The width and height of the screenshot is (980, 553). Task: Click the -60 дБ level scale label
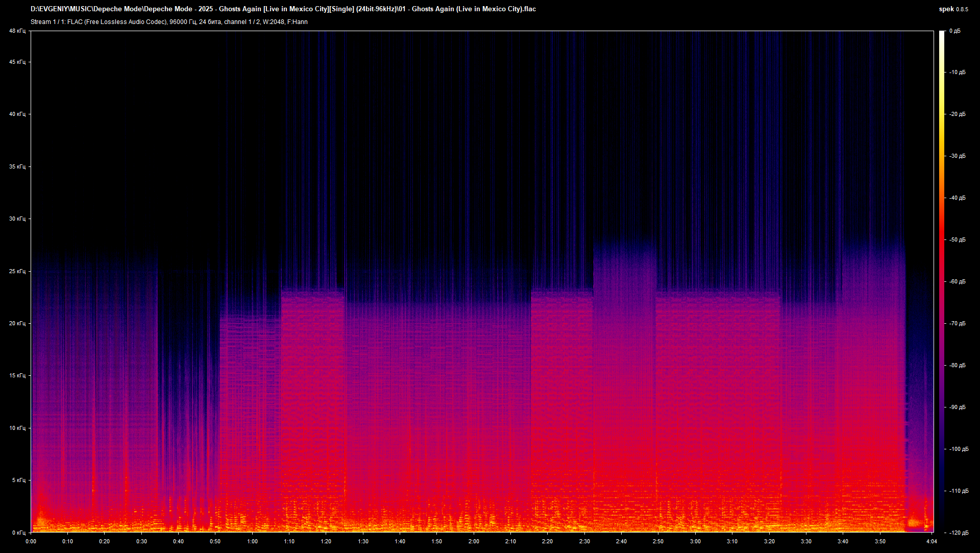957,281
